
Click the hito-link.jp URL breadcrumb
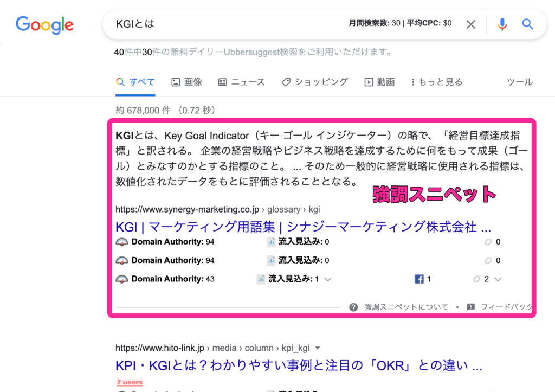(212, 348)
